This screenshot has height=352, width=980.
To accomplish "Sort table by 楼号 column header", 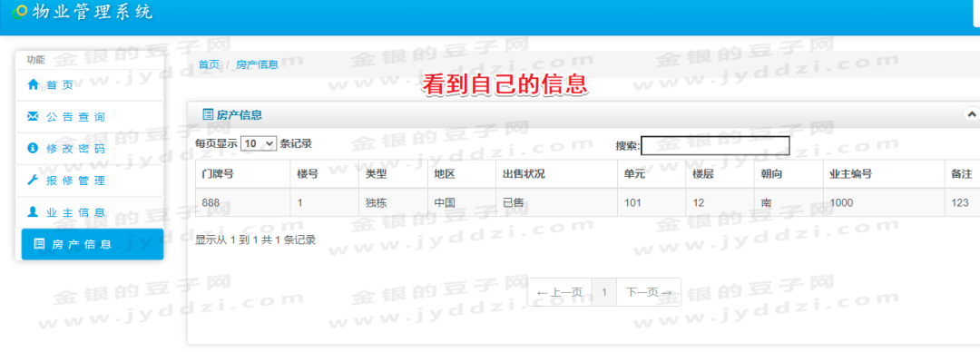I will [324, 174].
